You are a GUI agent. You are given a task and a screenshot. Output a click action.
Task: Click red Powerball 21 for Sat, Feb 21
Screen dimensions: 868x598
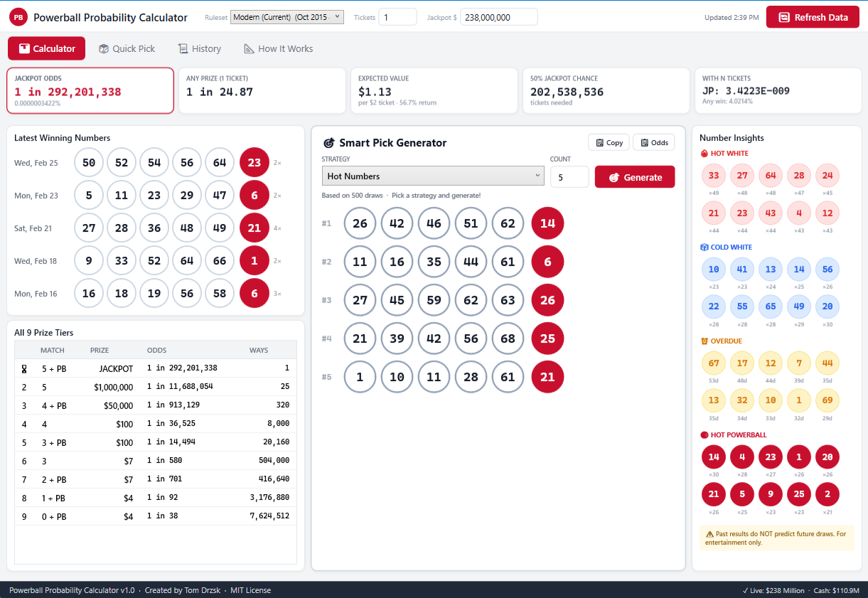tap(254, 228)
